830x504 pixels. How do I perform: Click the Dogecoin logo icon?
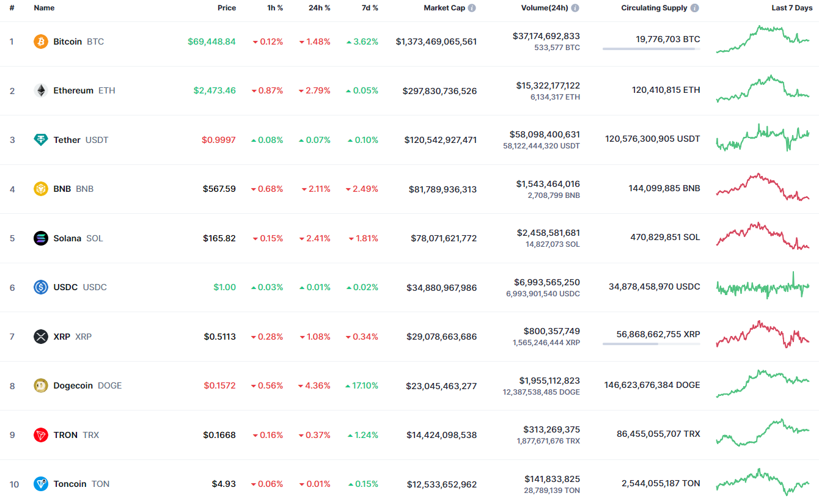41,385
